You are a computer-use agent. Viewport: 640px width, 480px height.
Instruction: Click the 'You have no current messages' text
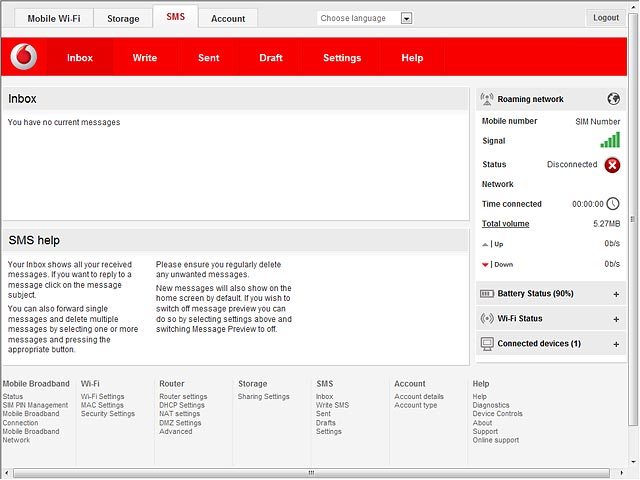click(x=64, y=122)
